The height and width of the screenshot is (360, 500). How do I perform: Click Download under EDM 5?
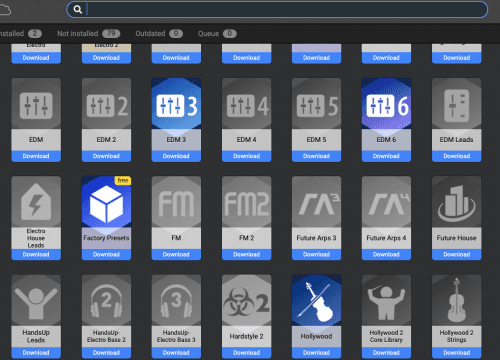click(x=317, y=156)
